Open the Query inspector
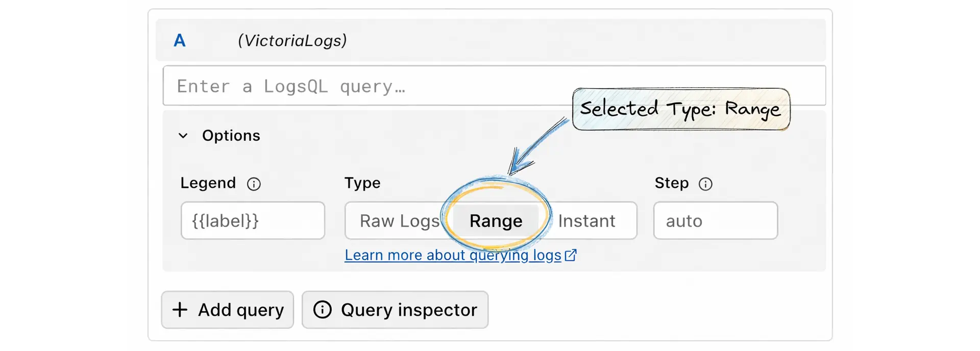 pos(395,310)
